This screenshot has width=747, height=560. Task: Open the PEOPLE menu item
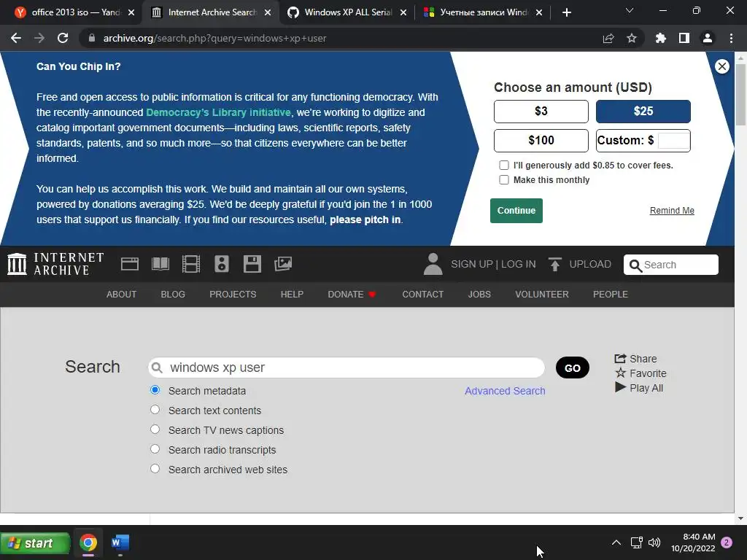(611, 295)
